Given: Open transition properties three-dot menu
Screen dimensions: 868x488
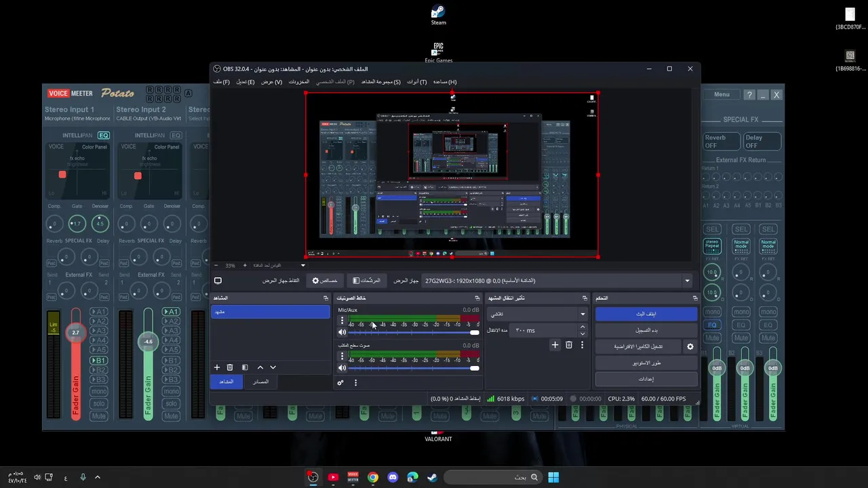Looking at the screenshot, I should (582, 345).
